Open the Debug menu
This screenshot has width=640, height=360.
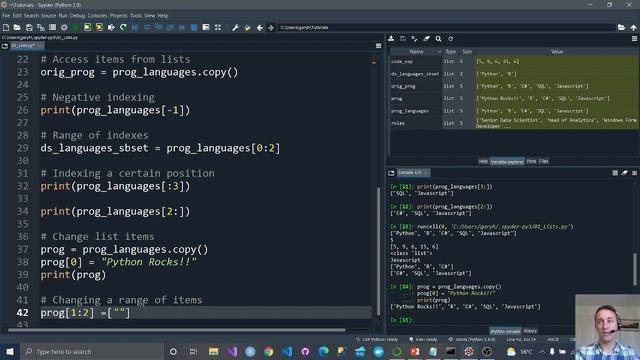pos(77,16)
